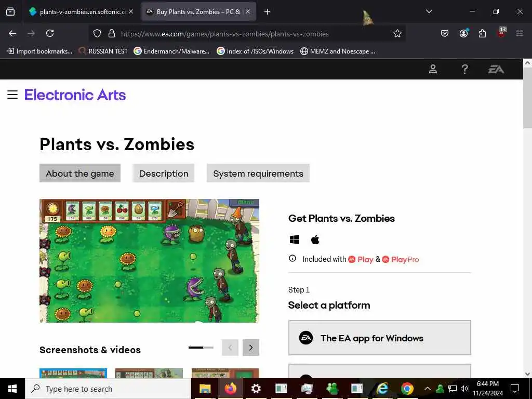Click the info icon beside Included with
Screen dimensions: 532x399
tap(292, 259)
